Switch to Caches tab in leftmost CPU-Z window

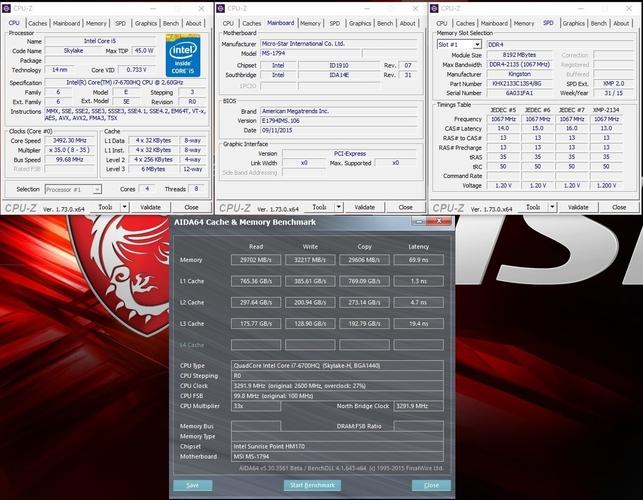tap(37, 23)
